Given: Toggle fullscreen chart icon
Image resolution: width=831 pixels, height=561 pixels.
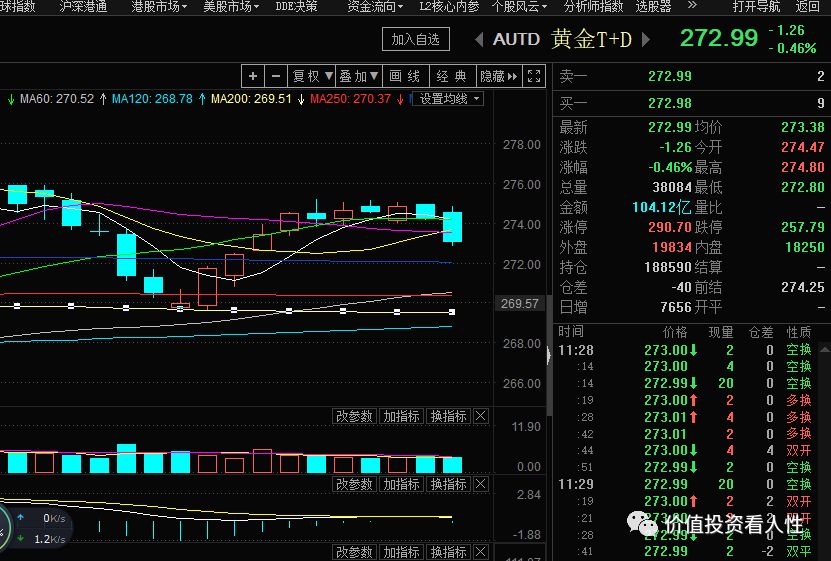Looking at the screenshot, I should (534, 76).
